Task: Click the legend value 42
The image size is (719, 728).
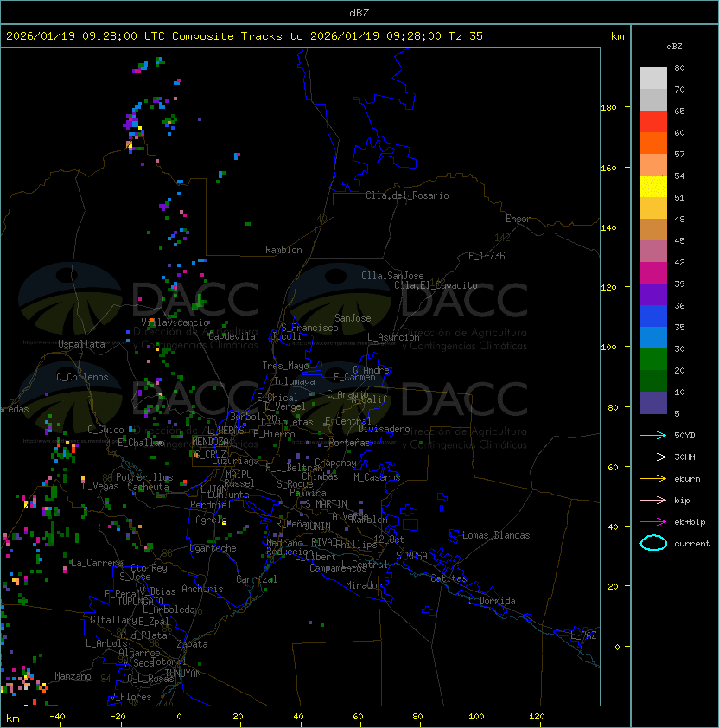Action: (x=679, y=262)
